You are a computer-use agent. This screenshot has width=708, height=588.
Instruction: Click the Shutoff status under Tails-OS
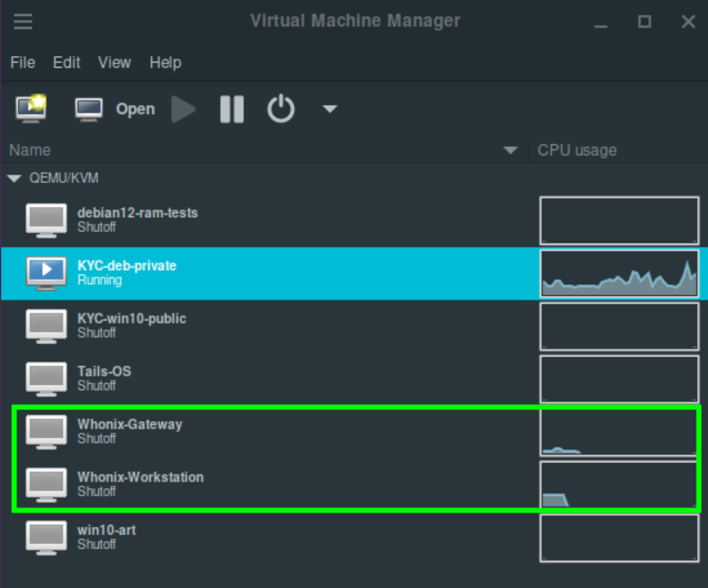pos(96,386)
